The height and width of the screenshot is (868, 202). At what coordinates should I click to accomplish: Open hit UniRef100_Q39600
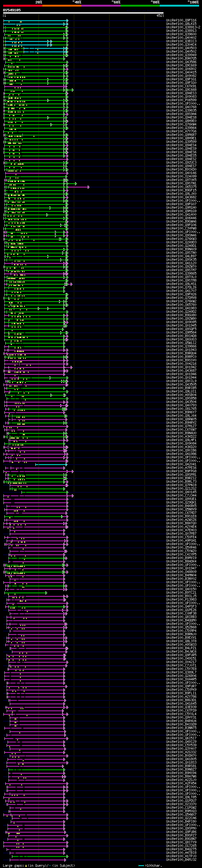point(181,34)
